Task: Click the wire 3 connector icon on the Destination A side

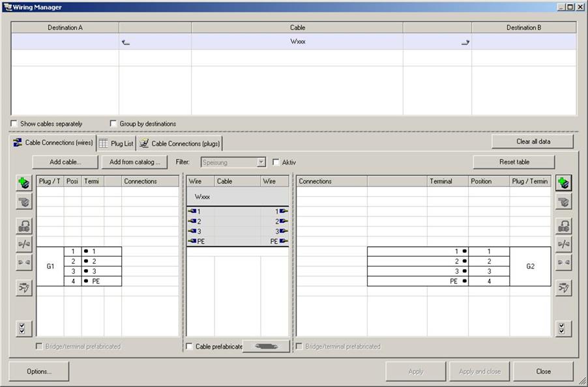Action: pyautogui.click(x=192, y=231)
